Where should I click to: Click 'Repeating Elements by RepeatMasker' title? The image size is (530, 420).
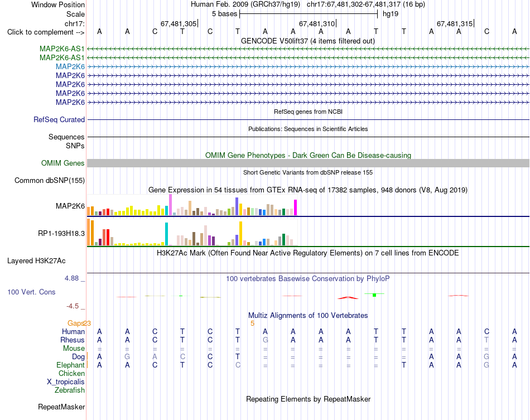[x=308, y=399]
